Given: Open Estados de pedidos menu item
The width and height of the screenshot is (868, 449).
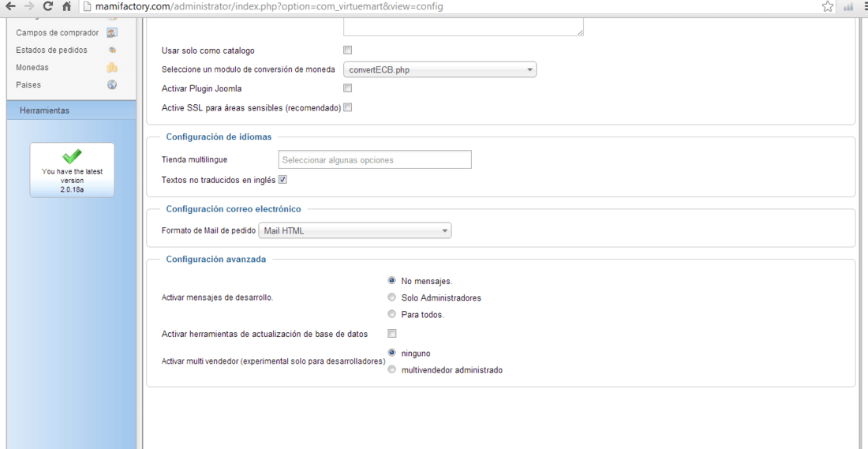Looking at the screenshot, I should pyautogui.click(x=51, y=50).
